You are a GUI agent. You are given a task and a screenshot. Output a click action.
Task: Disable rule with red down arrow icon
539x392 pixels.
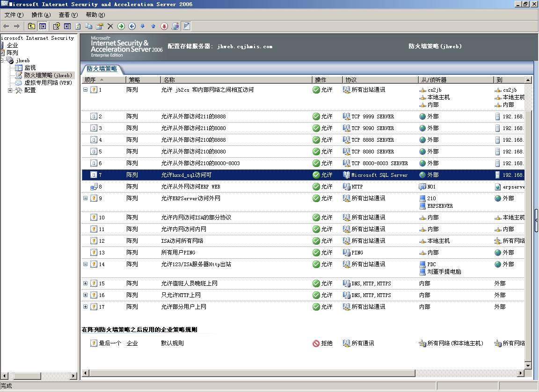point(164,26)
